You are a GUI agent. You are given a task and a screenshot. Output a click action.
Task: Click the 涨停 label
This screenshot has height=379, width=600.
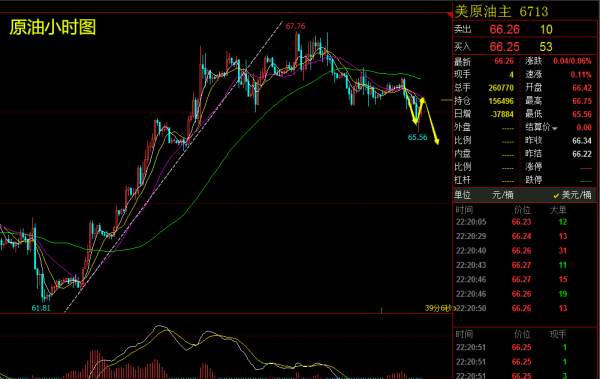(533, 167)
